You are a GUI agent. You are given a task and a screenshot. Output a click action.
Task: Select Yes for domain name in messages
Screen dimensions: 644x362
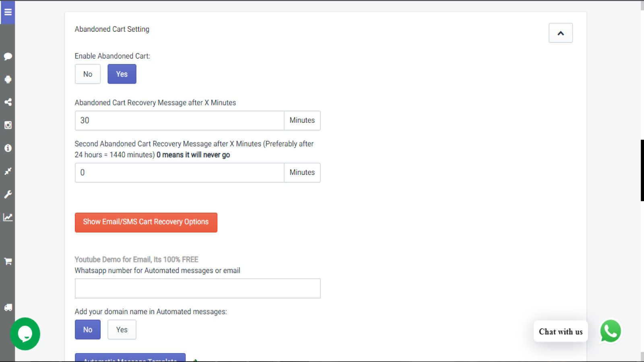point(122,329)
